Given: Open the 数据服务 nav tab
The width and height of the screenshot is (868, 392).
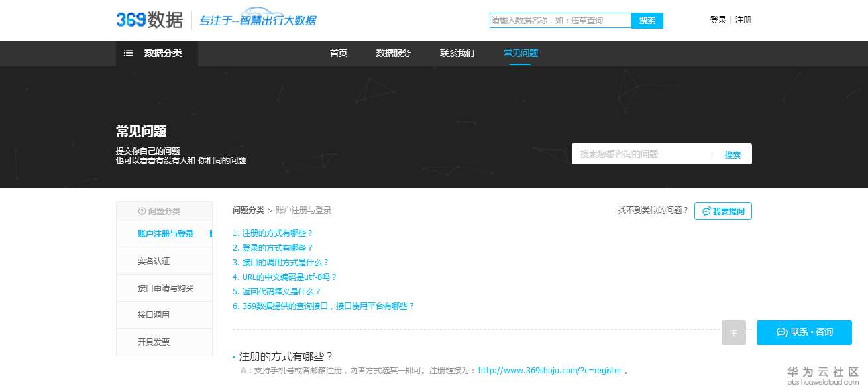Looking at the screenshot, I should pos(394,53).
